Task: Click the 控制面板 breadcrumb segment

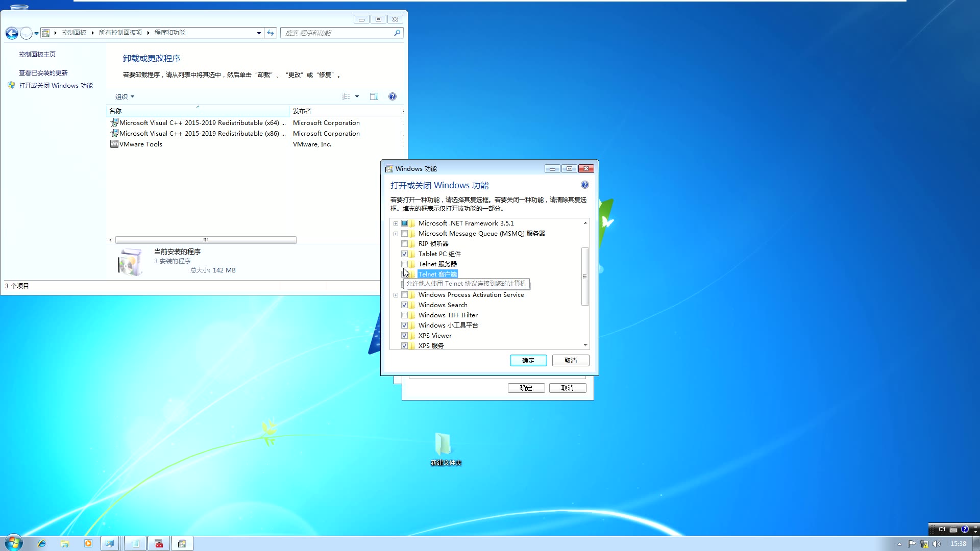Action: click(x=74, y=33)
